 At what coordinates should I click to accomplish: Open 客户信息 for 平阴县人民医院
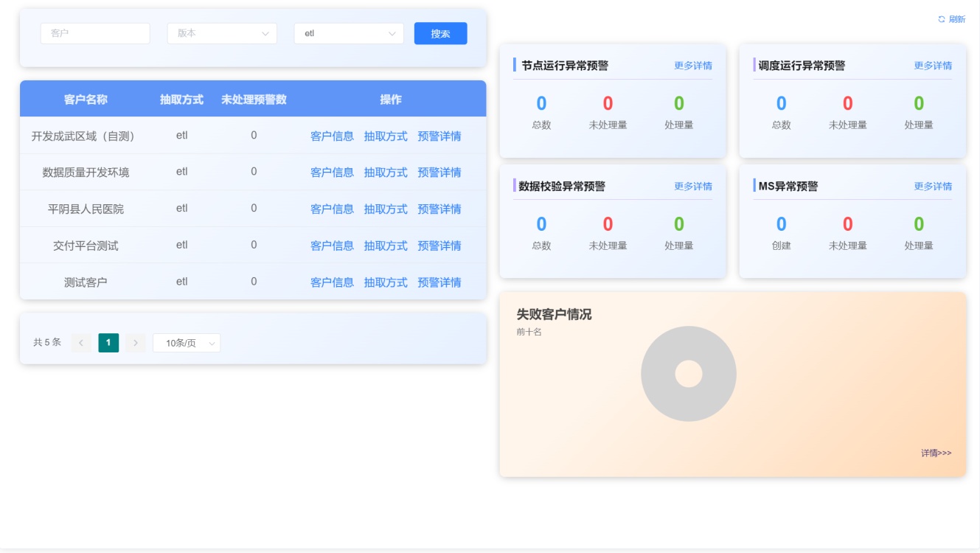coord(332,209)
